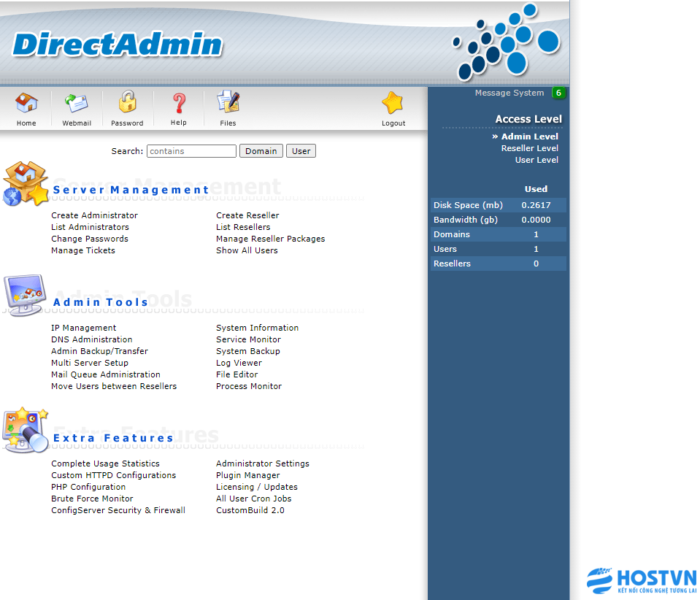Open Manage Tickets link

pyautogui.click(x=83, y=250)
